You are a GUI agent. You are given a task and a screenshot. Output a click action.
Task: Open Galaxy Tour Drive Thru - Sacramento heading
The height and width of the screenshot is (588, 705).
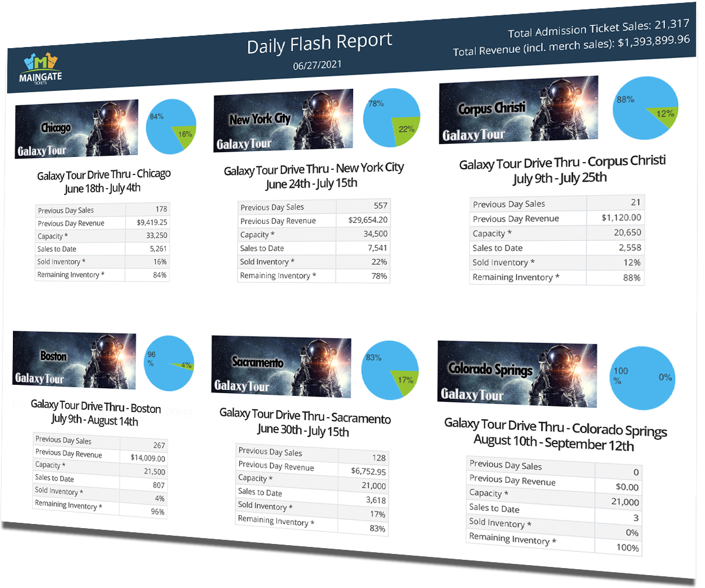[304, 417]
